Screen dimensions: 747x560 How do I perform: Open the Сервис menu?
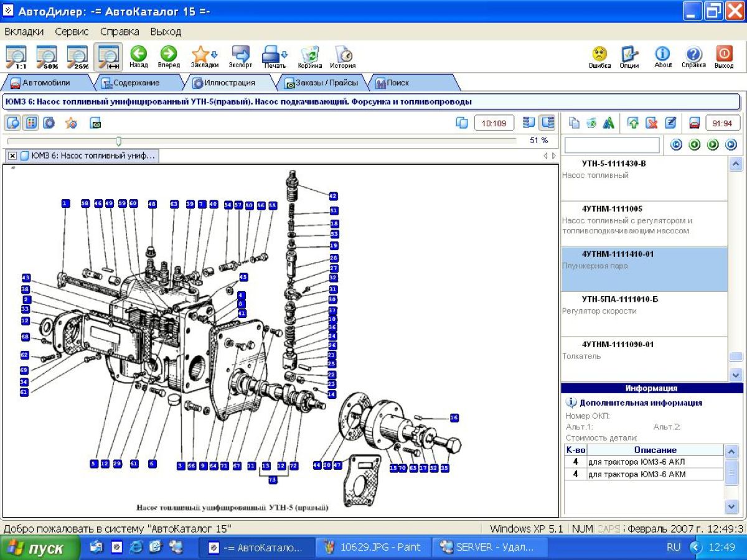coord(72,31)
